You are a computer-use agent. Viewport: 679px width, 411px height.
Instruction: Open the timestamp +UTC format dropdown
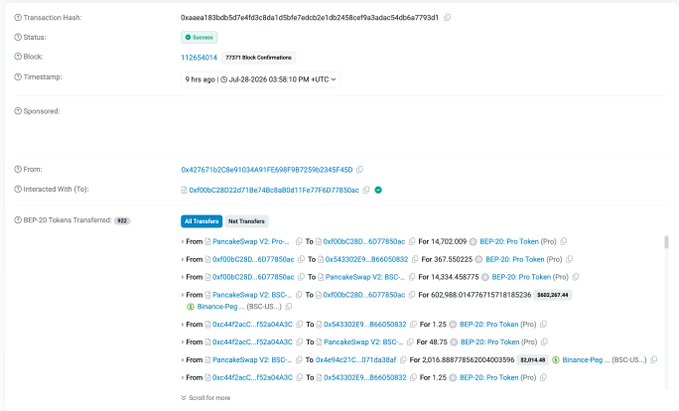(x=333, y=80)
